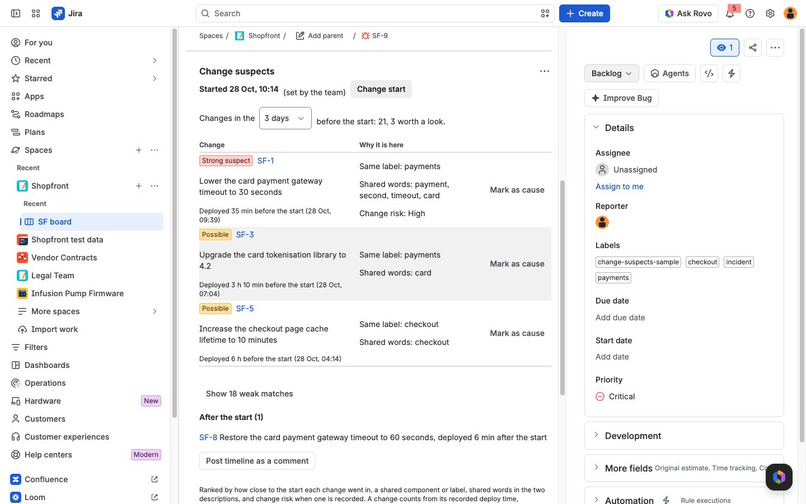This screenshot has width=806, height=504.
Task: Click the SF-9 bug icon in breadcrumb
Action: tap(365, 35)
